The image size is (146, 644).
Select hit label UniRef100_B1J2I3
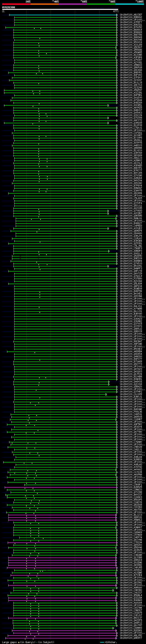[x=131, y=515]
